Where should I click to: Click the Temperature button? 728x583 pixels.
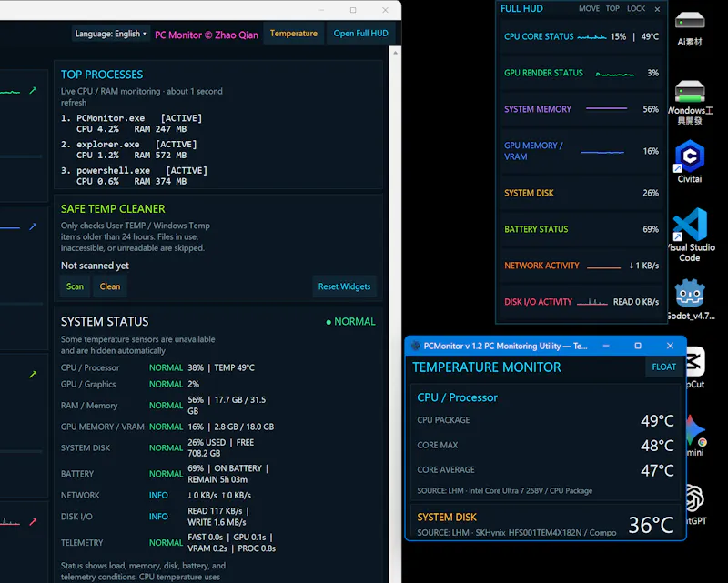[293, 34]
